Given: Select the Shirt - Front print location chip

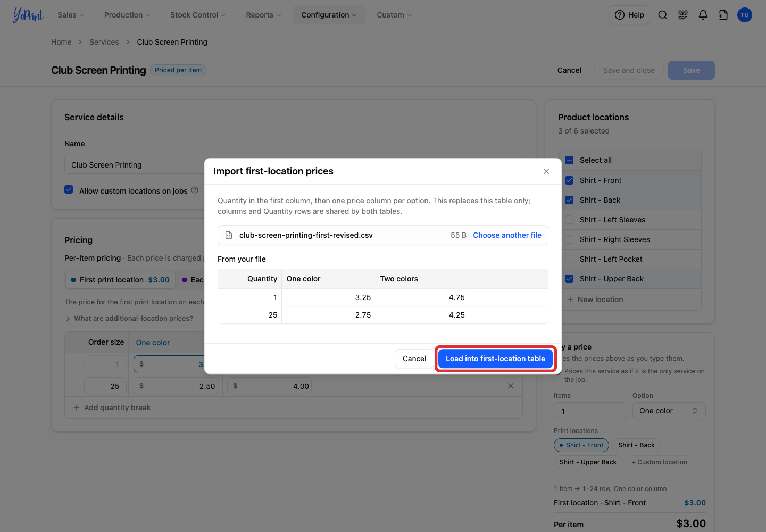Looking at the screenshot, I should tap(581, 445).
